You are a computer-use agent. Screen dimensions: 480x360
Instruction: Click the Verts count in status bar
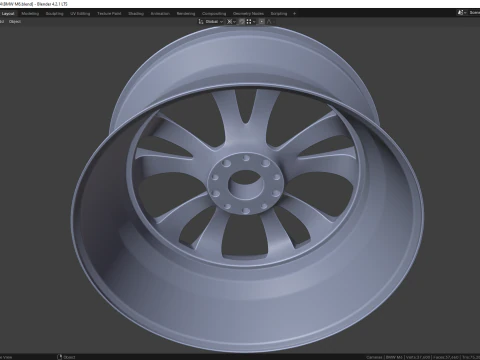coord(418,357)
